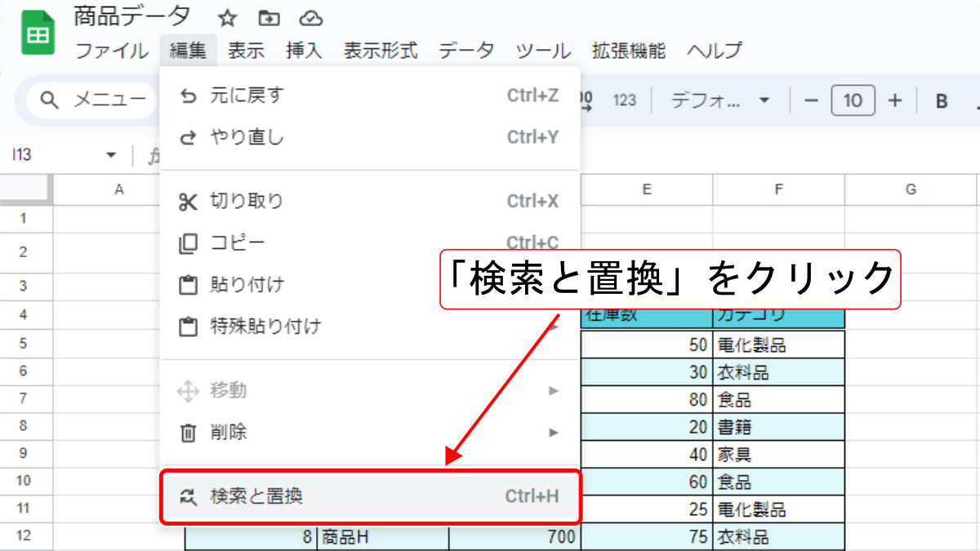Choose コピー from the edit menu
Screen dimensions: 980x551
tap(369, 243)
